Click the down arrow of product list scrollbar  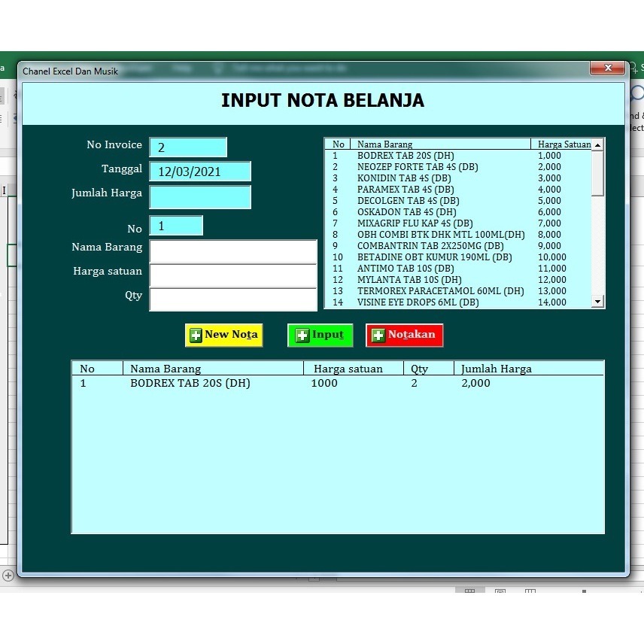599,302
